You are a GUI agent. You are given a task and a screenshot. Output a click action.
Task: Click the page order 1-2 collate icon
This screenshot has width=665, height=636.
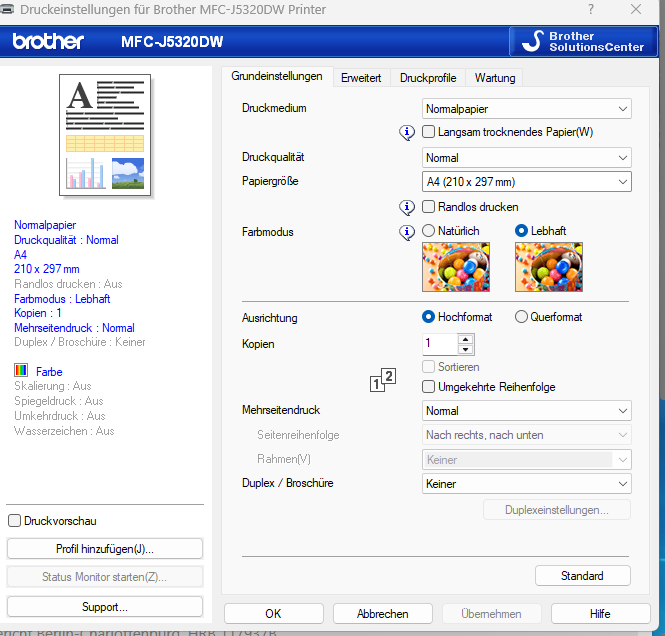click(383, 380)
